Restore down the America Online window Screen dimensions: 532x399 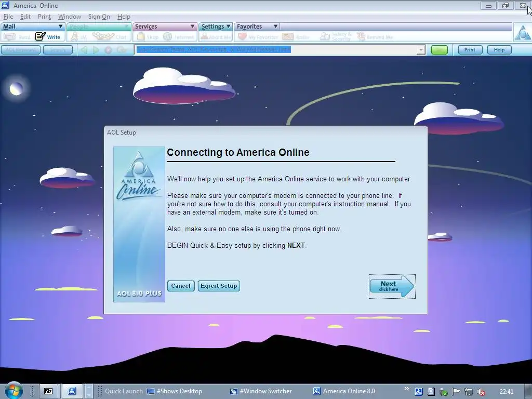(x=506, y=5)
